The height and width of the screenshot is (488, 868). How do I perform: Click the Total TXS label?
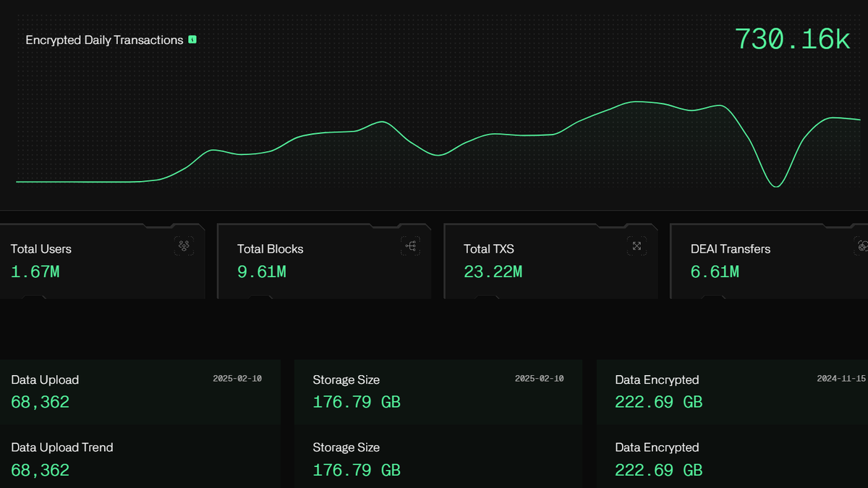click(x=489, y=249)
